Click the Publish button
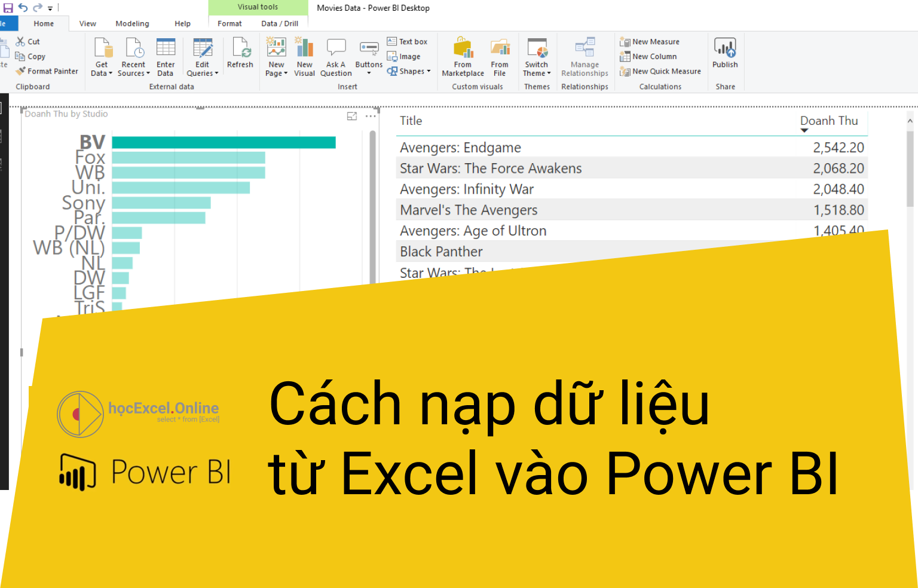The height and width of the screenshot is (588, 918). (x=725, y=53)
